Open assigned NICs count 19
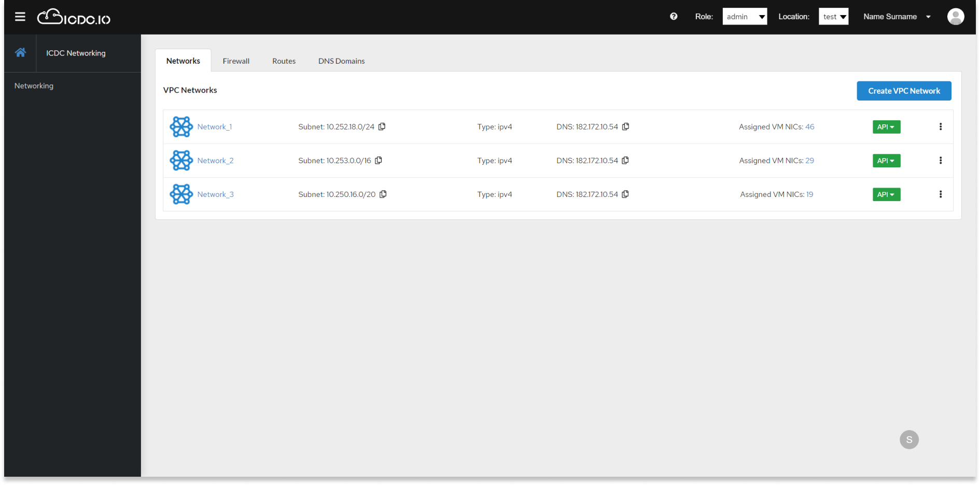This screenshot has width=980, height=485. coord(809,194)
